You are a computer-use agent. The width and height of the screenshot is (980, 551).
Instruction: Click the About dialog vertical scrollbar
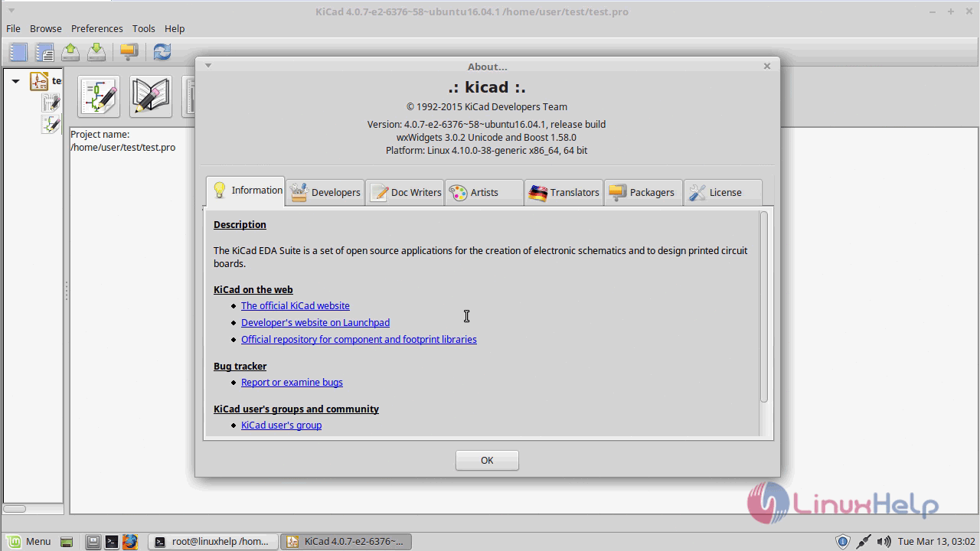(763, 308)
